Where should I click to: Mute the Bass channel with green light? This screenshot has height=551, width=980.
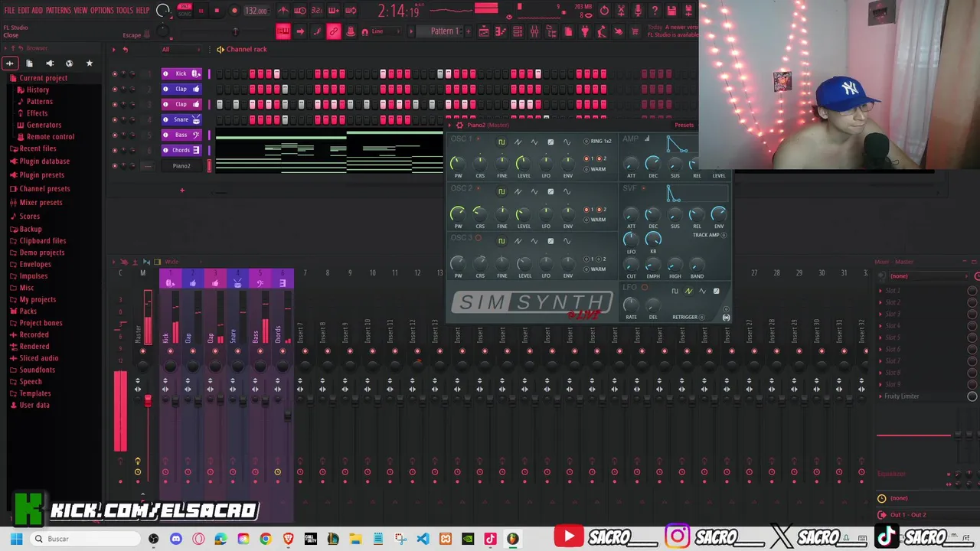click(x=115, y=135)
